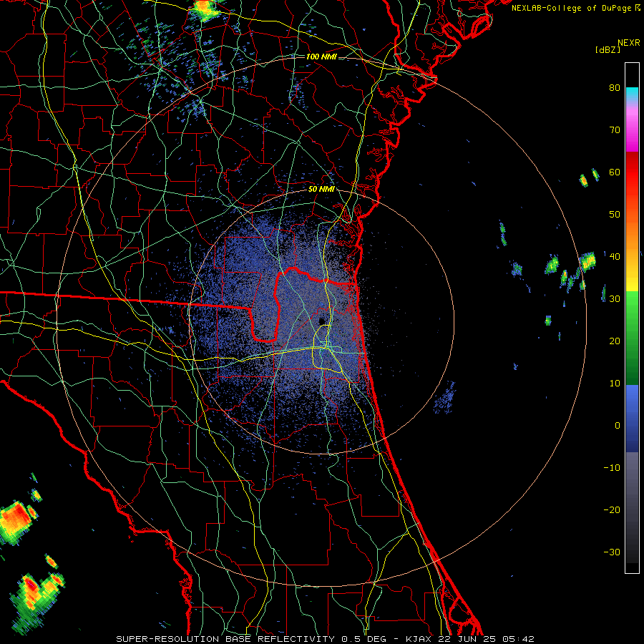Click the gray band of the color scale
This screenshot has width=644, height=644.
[632, 507]
